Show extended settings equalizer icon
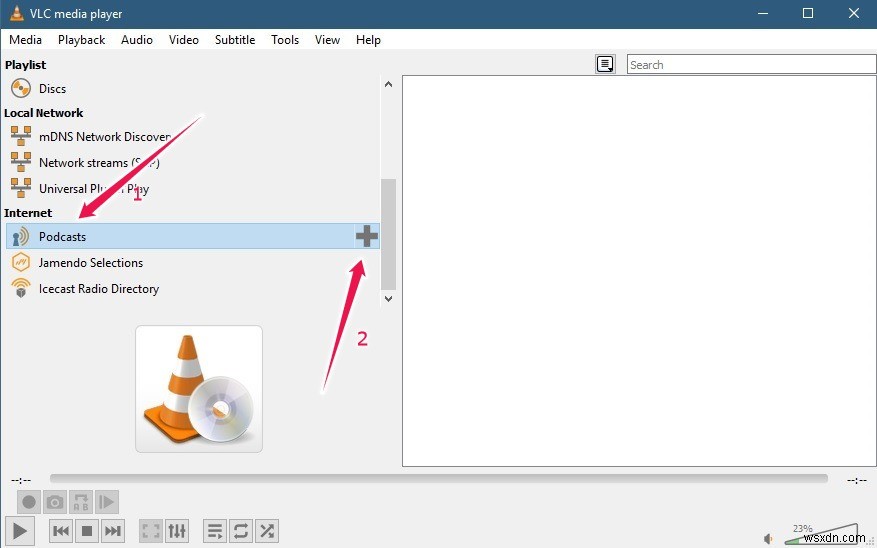Viewport: 877px width, 548px height. 177,531
